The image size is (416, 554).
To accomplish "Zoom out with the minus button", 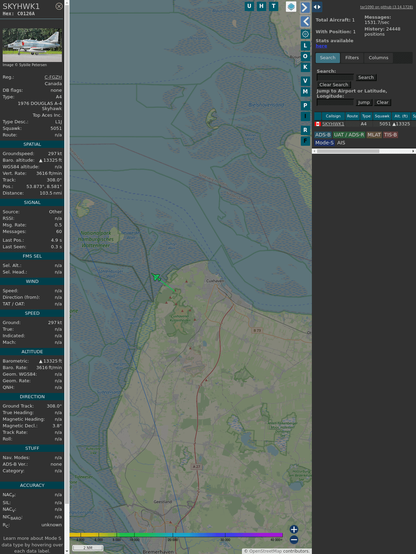I will click(294, 540).
